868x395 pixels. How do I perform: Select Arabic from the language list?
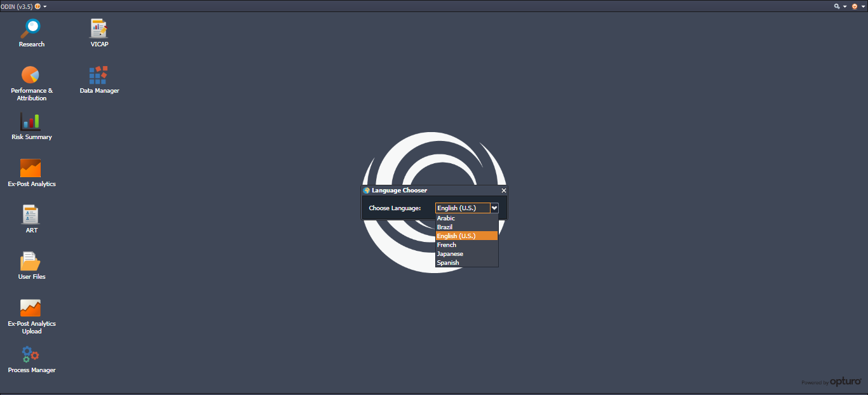(x=446, y=218)
